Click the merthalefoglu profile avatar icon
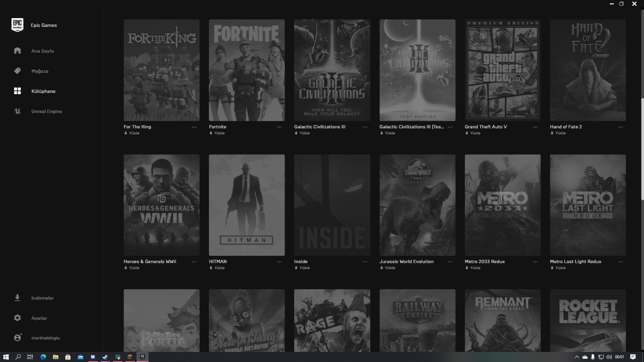 click(x=17, y=338)
